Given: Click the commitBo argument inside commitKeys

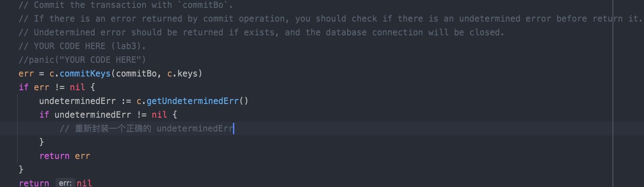Looking at the screenshot, I should 136,74.
